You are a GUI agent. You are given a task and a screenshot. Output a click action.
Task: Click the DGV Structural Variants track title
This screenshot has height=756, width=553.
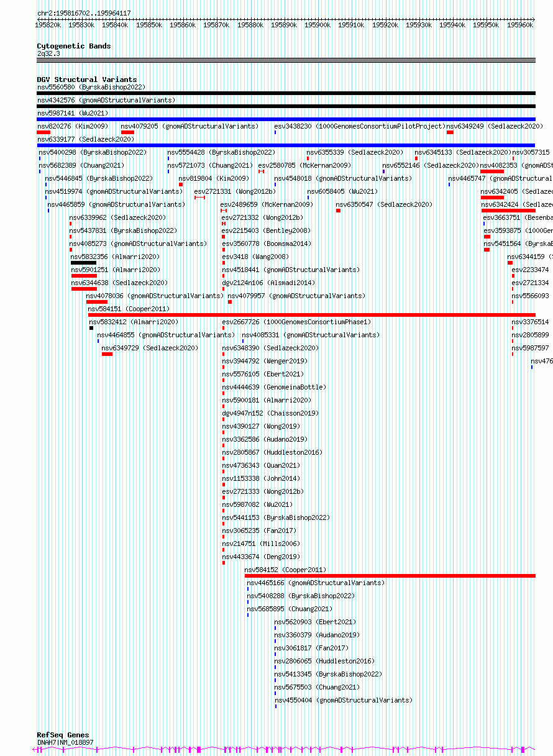point(87,80)
